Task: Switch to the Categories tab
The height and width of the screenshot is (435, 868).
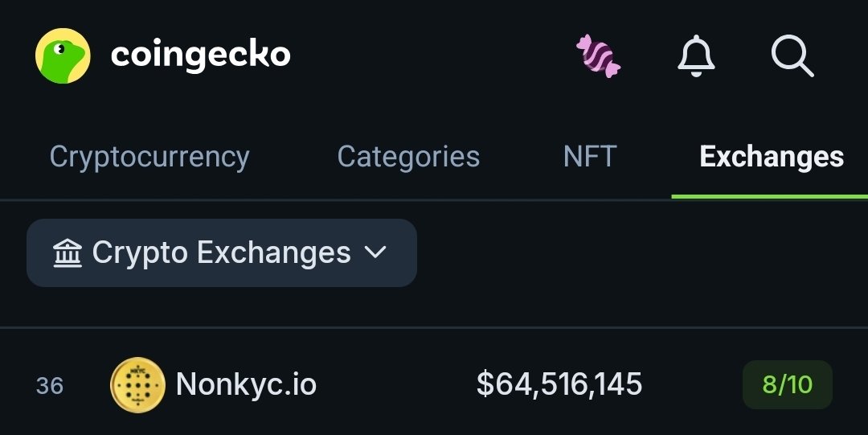Action: coord(408,157)
